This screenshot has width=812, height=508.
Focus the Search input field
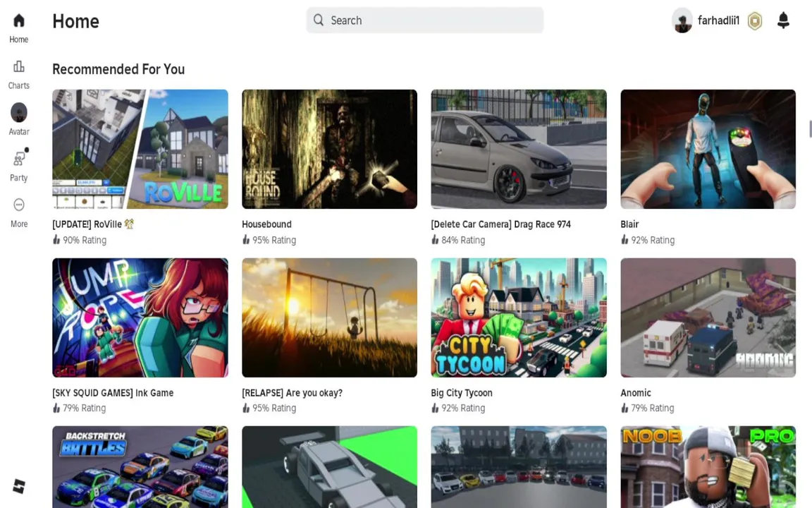424,20
